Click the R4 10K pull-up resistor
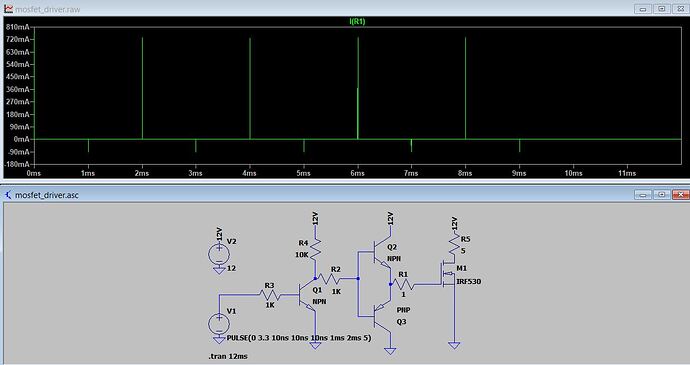Screen dimensions: 690x365 [x=315, y=251]
